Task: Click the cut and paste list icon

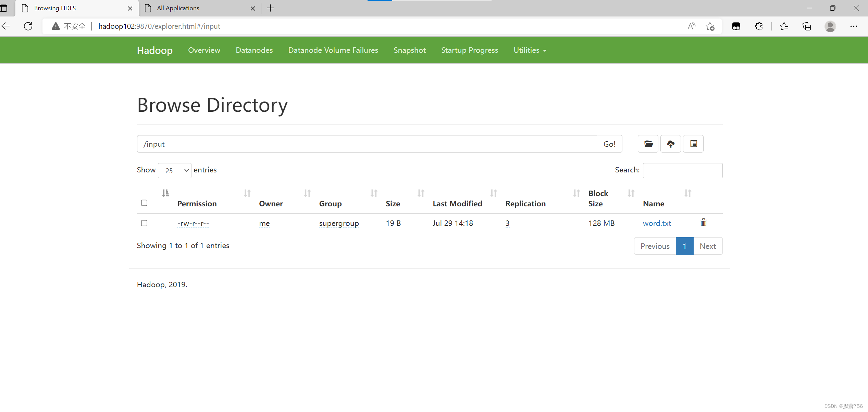Action: coord(693,144)
